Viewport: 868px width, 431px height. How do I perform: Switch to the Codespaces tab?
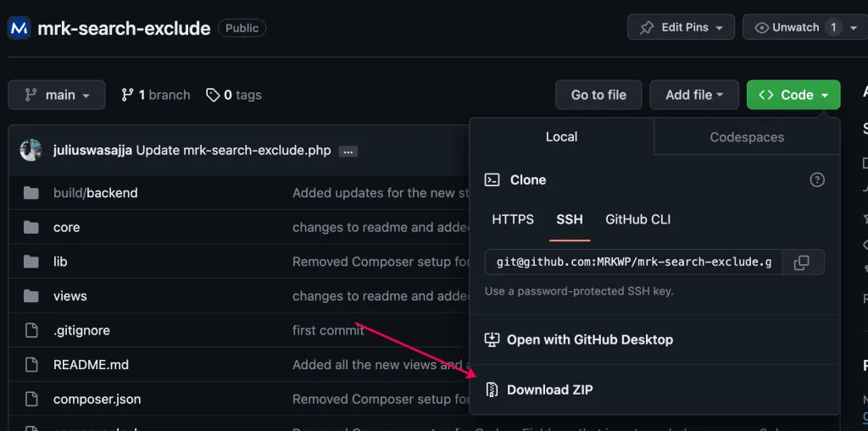747,136
